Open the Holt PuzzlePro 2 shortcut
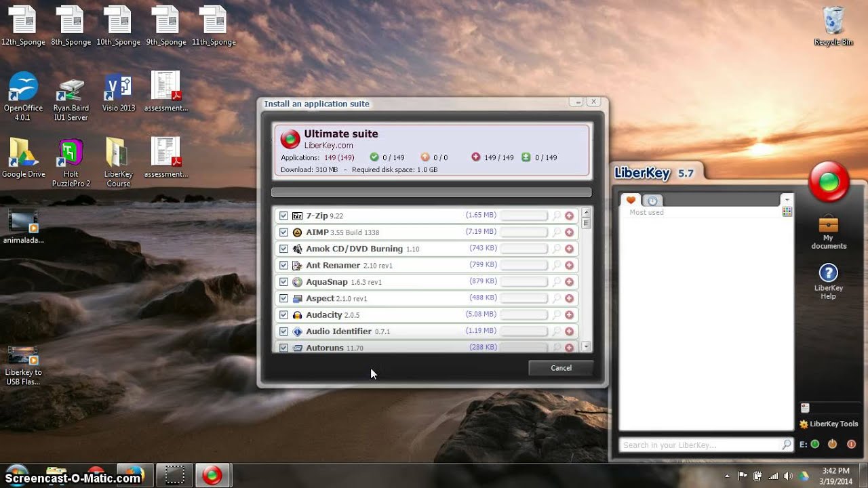This screenshot has height=488, width=868. [71, 163]
